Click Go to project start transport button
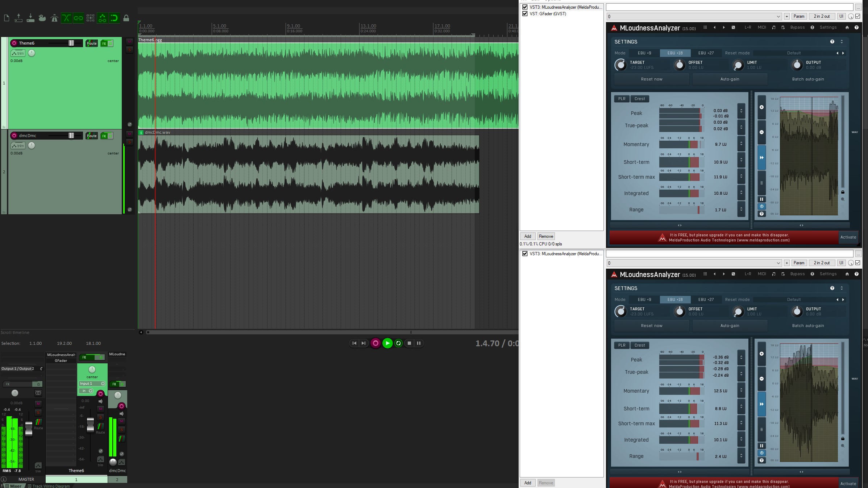 pos(354,343)
